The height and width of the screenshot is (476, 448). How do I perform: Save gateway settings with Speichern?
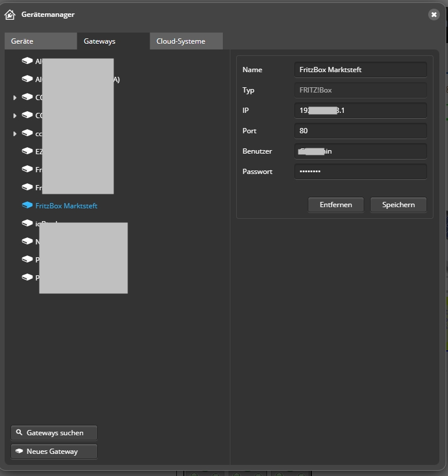click(x=398, y=205)
